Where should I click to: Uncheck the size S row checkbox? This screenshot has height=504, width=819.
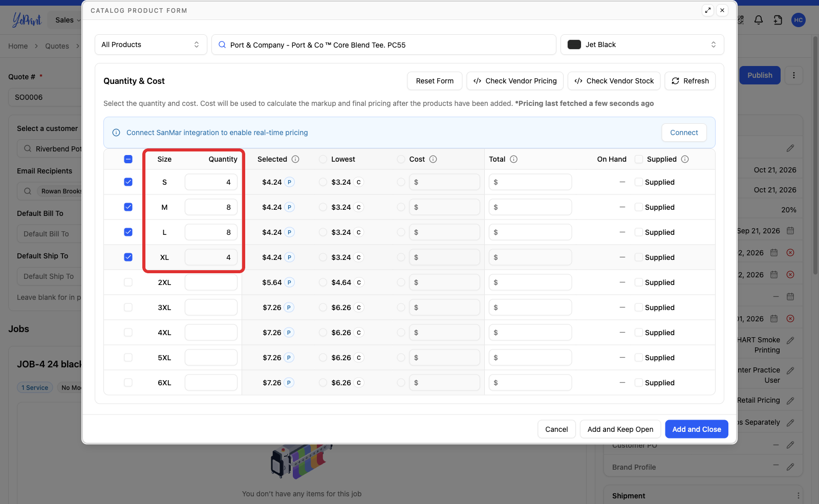click(128, 182)
